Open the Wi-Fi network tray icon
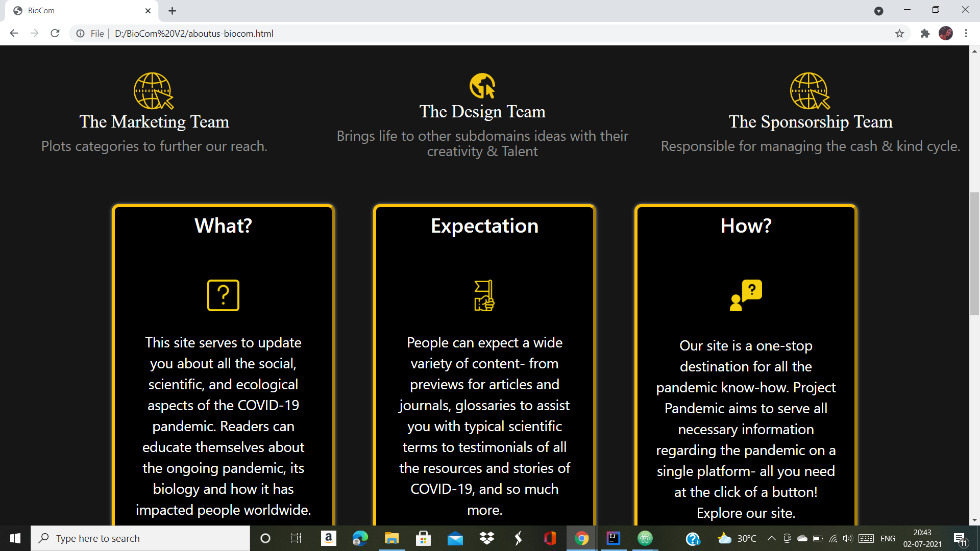Screen dimensions: 980x551 click(833, 538)
